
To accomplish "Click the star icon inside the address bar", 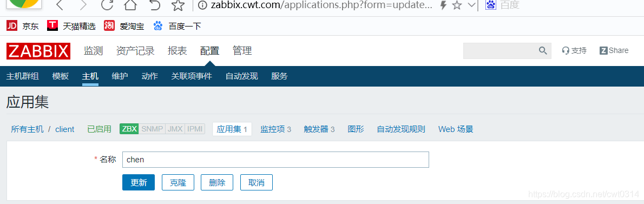I will [456, 5].
